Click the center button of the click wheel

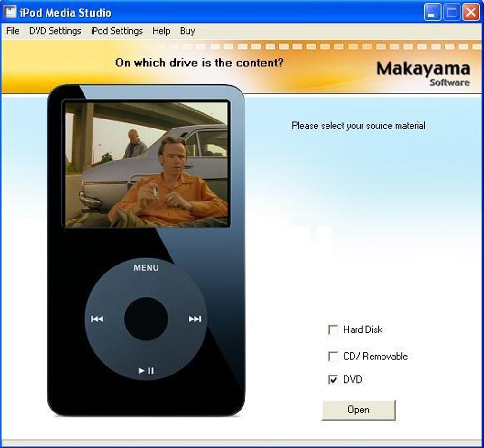coord(146,319)
